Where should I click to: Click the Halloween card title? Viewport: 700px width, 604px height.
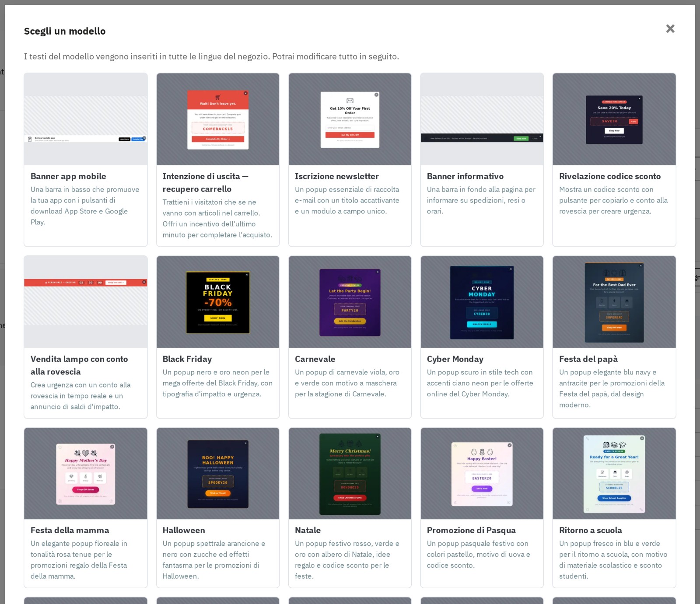pos(184,530)
